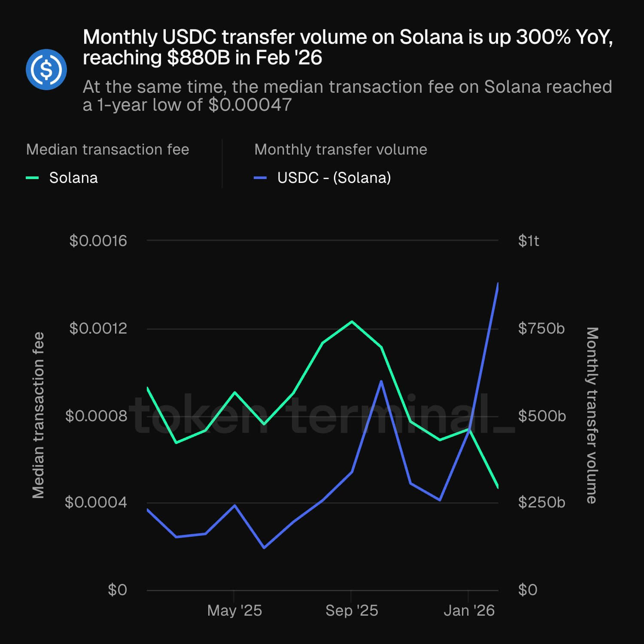Click the Median transaction fee legend heading
644x644 pixels.
108,149
